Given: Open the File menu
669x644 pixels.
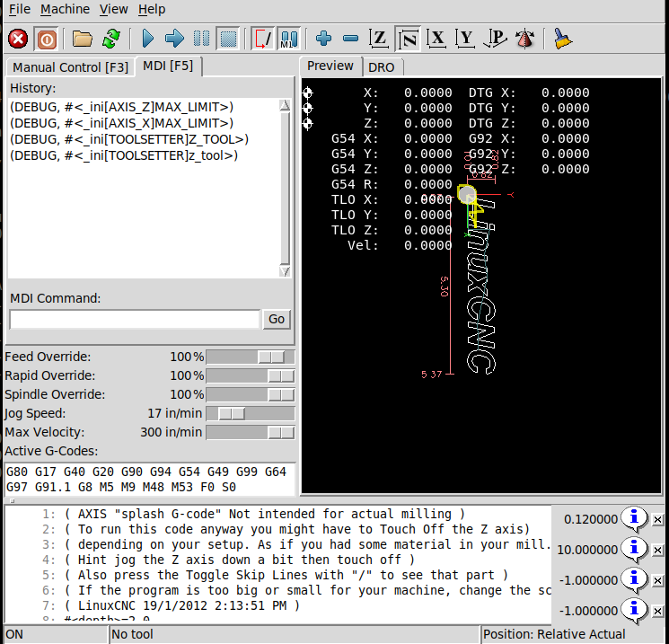Looking at the screenshot, I should [x=20, y=9].
